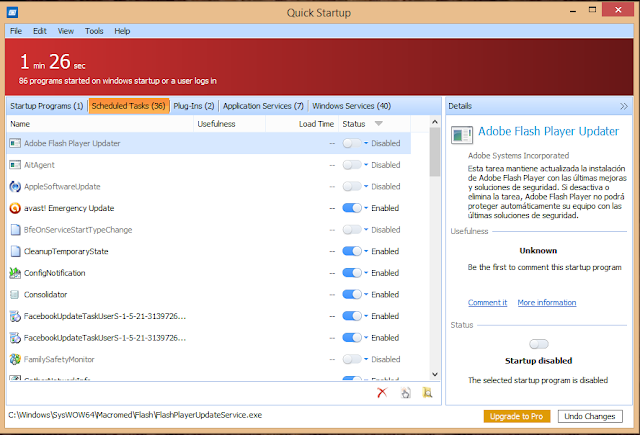The image size is (640, 435).
Task: Toggle Adobe Flash Player Updater status switch
Action: pyautogui.click(x=352, y=143)
